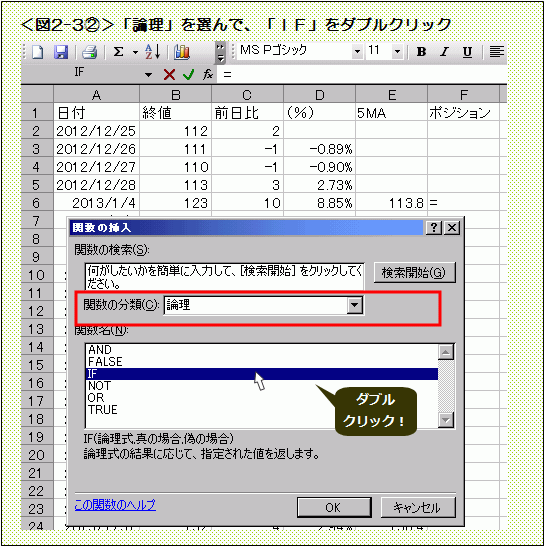Expand the MS Pゴシック font dropdown
The width and height of the screenshot is (544, 546).
point(357,52)
